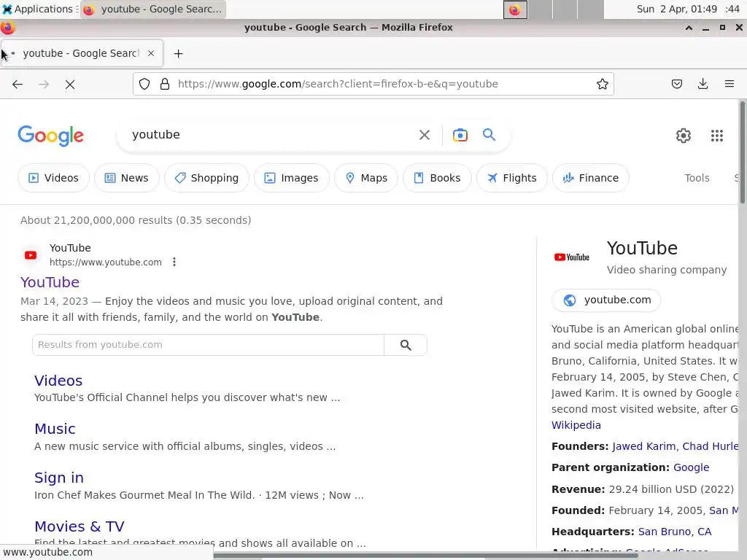The width and height of the screenshot is (747, 560).
Task: Click https://www.youtube.com URL in first result
Action: tap(106, 262)
